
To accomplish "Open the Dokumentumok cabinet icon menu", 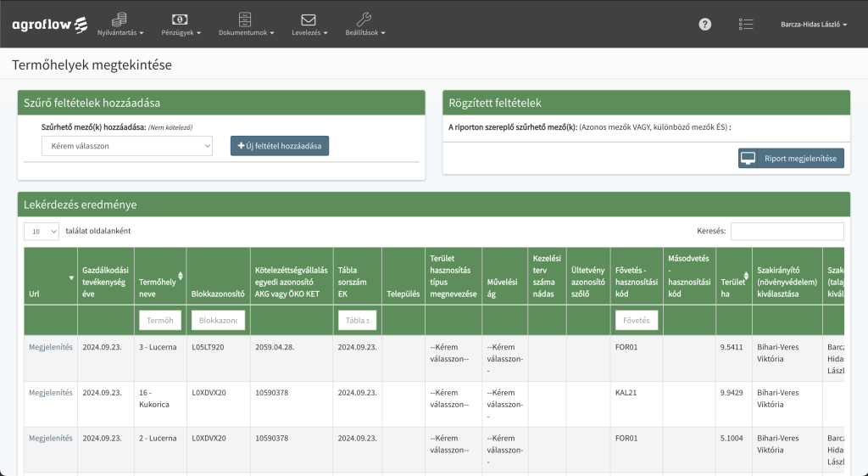I will tap(245, 20).
